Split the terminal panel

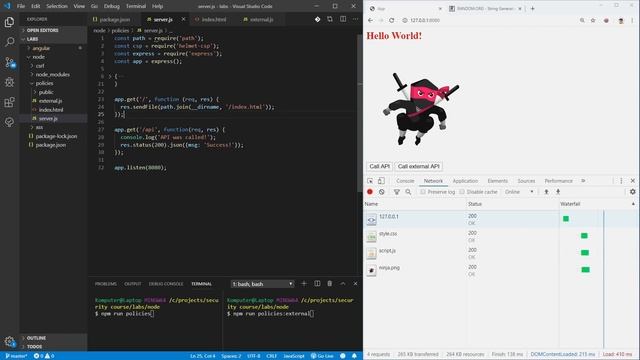(317, 284)
